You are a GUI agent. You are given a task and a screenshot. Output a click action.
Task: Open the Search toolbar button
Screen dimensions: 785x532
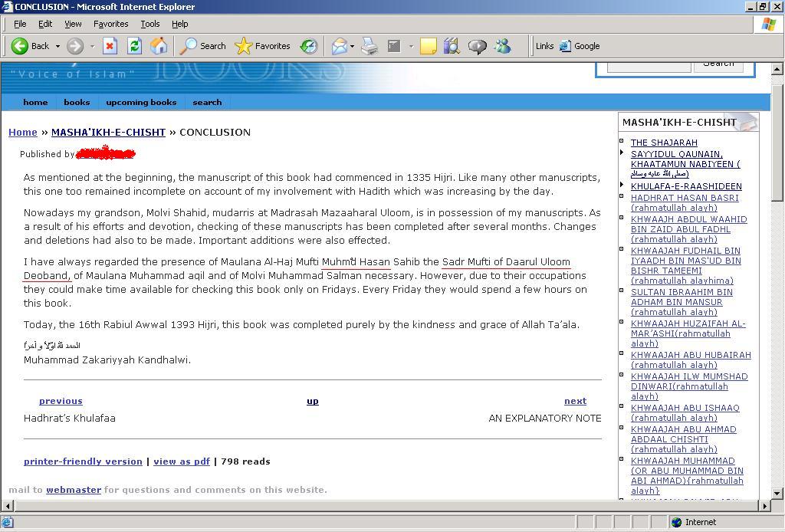pyautogui.click(x=202, y=46)
